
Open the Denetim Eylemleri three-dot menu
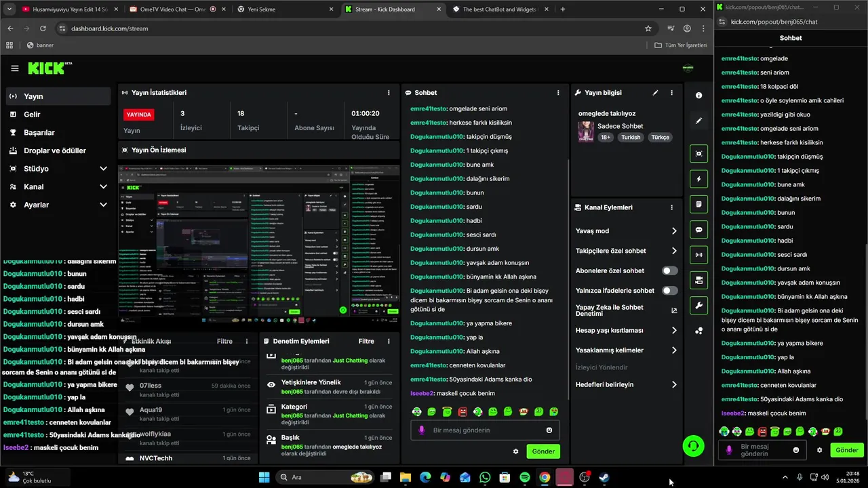389,341
